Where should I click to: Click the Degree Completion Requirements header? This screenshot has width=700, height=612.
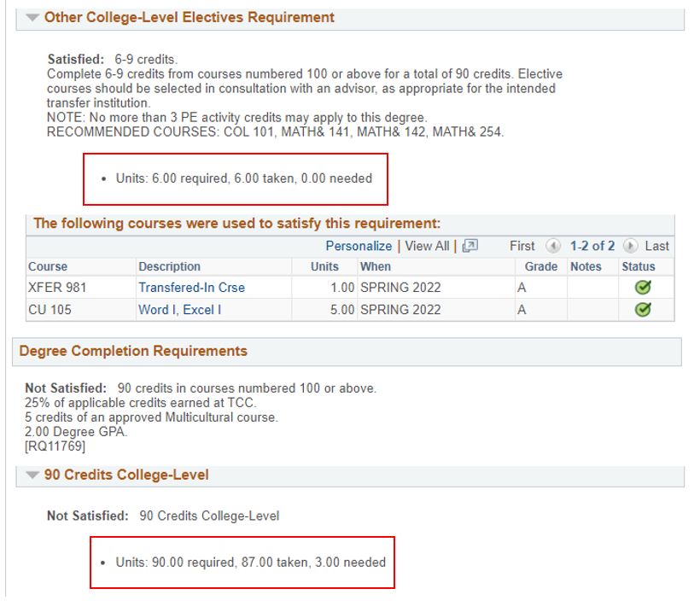tap(133, 351)
